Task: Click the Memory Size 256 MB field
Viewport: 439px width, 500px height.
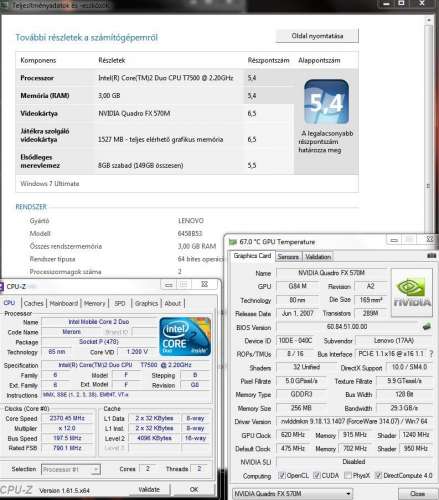Action: pyautogui.click(x=301, y=408)
